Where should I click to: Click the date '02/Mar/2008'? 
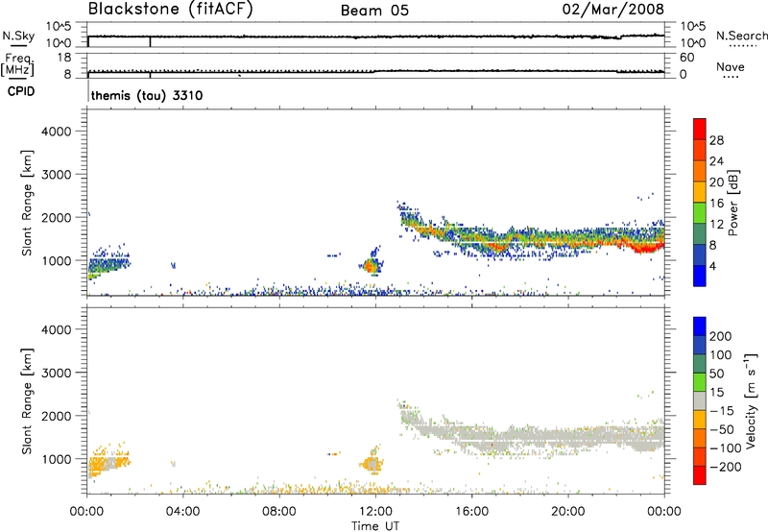(x=612, y=10)
